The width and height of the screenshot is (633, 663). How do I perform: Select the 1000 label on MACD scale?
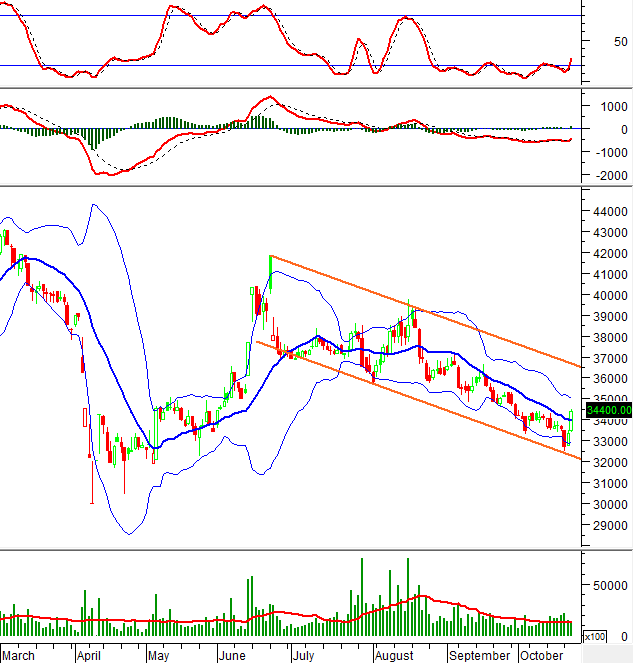[x=610, y=106]
